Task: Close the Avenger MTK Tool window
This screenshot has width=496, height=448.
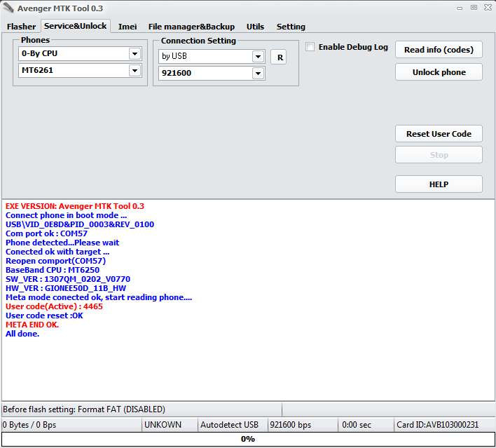Action: (x=488, y=7)
